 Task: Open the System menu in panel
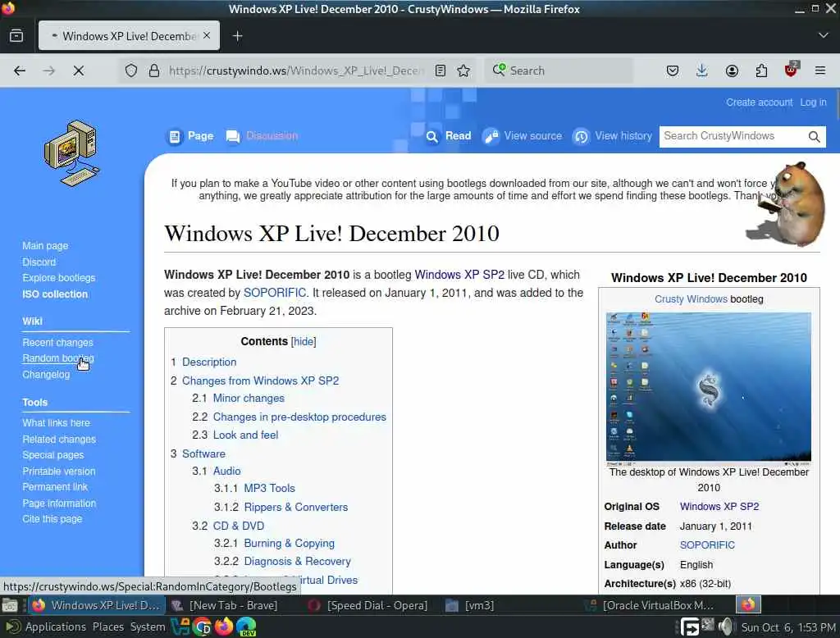coord(148,627)
